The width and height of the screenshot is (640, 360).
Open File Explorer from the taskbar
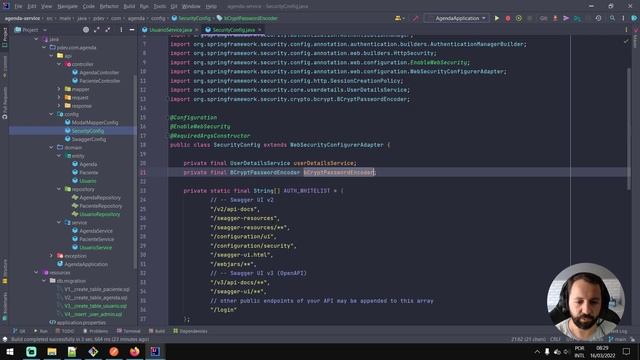point(52,351)
